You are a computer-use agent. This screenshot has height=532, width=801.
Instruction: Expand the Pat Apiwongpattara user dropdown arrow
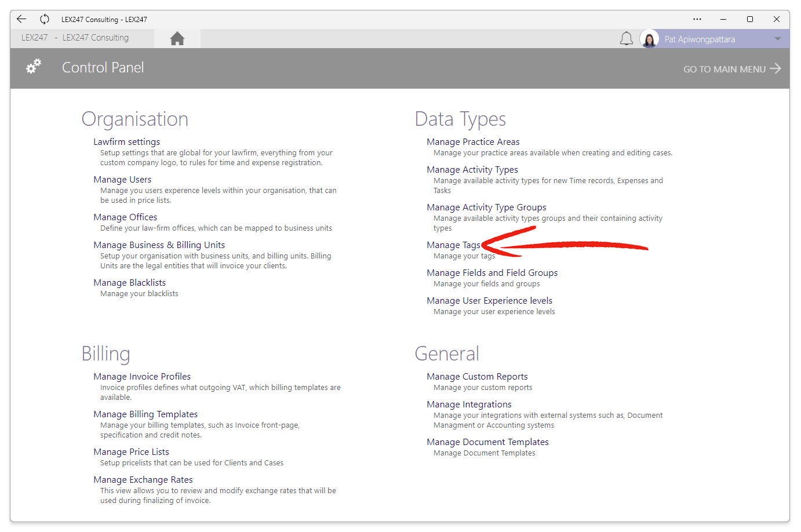pyautogui.click(x=777, y=39)
